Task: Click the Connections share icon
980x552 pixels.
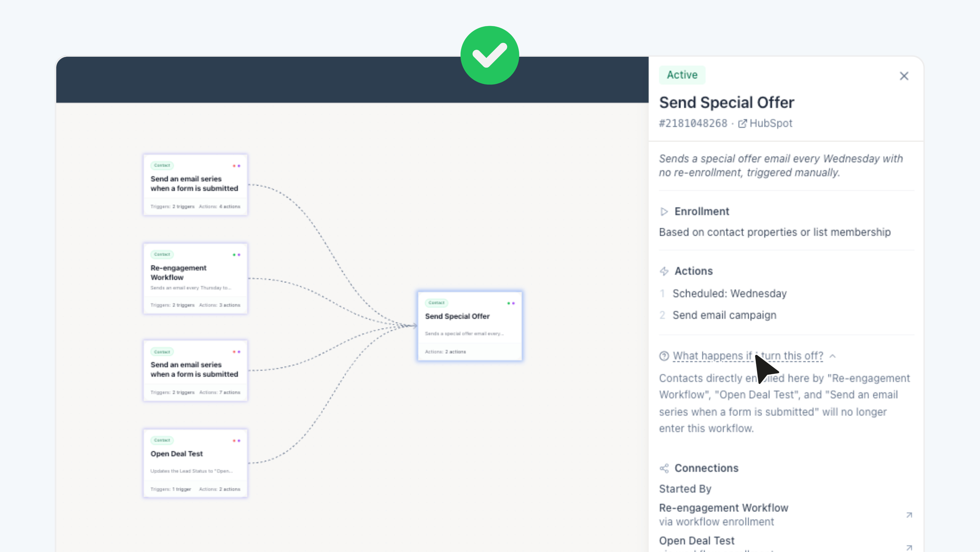Action: point(664,468)
